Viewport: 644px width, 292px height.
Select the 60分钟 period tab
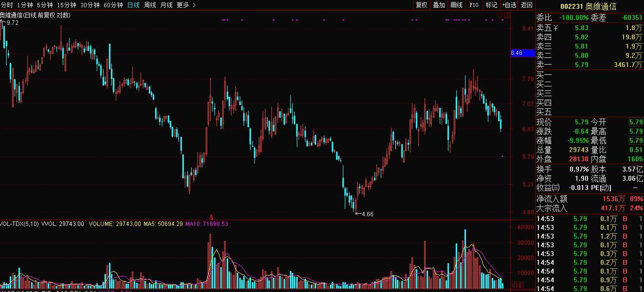coord(113,5)
